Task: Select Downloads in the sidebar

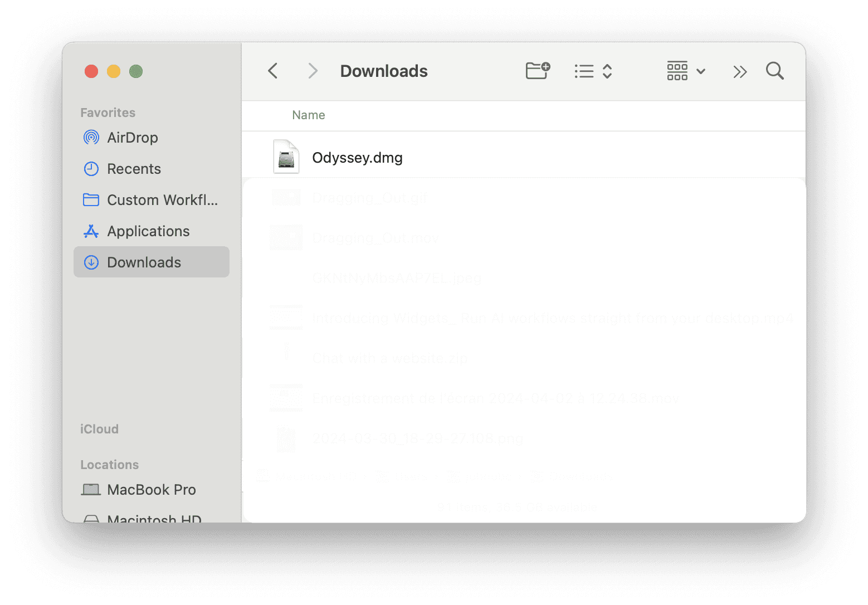Action: [152, 262]
